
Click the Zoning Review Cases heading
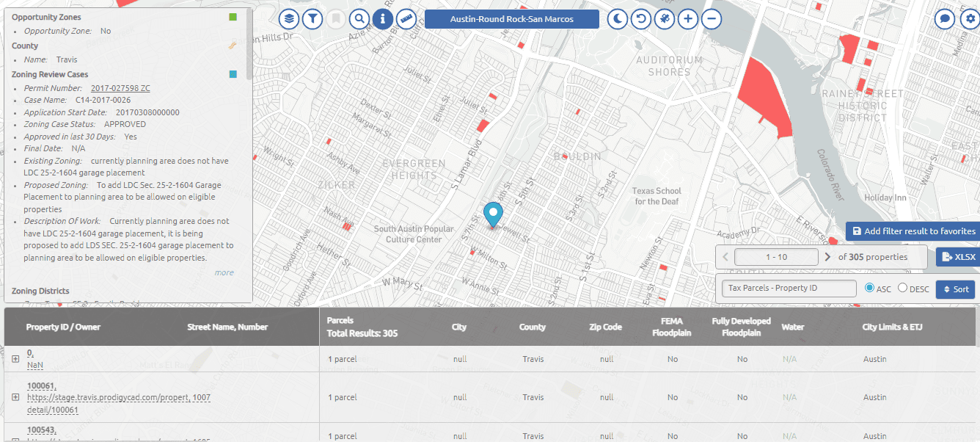coord(50,74)
